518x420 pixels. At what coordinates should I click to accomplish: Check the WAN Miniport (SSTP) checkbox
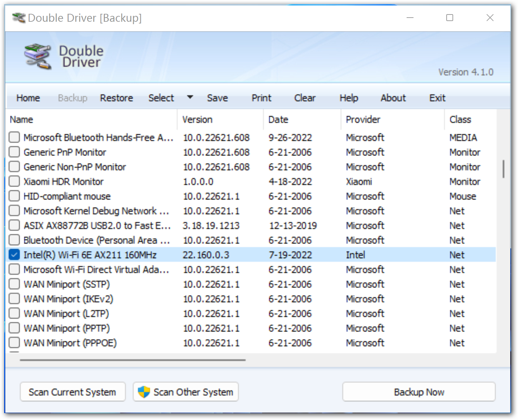click(14, 284)
